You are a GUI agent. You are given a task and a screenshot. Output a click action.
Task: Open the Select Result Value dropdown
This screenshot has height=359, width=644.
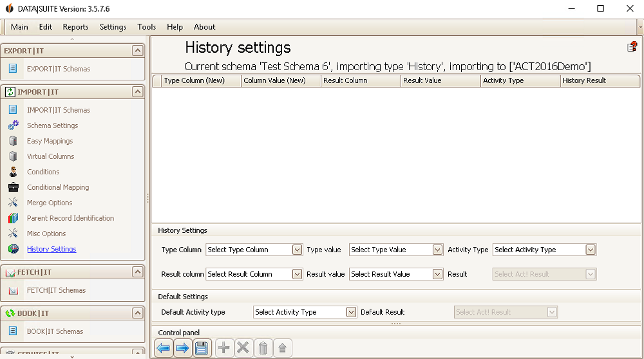[x=437, y=274]
